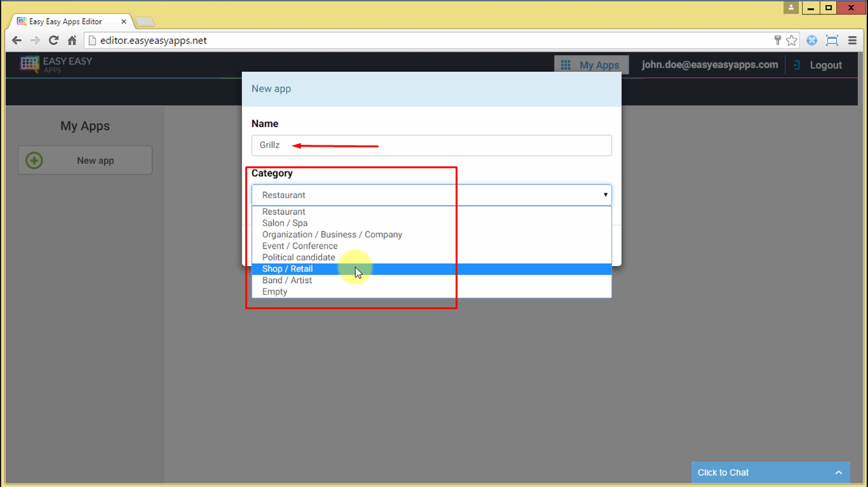Pick Organization / Business / Company option
This screenshot has height=487, width=868.
[x=332, y=235]
